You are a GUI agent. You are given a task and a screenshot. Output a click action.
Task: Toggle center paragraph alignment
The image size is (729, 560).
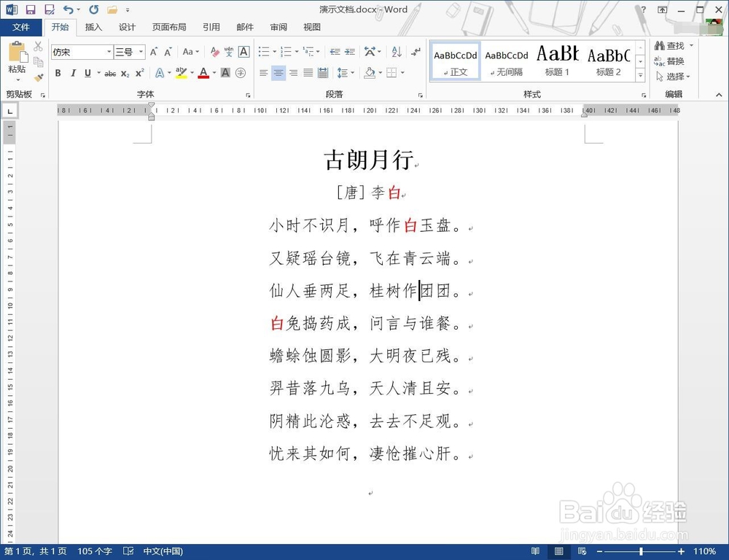pos(278,72)
